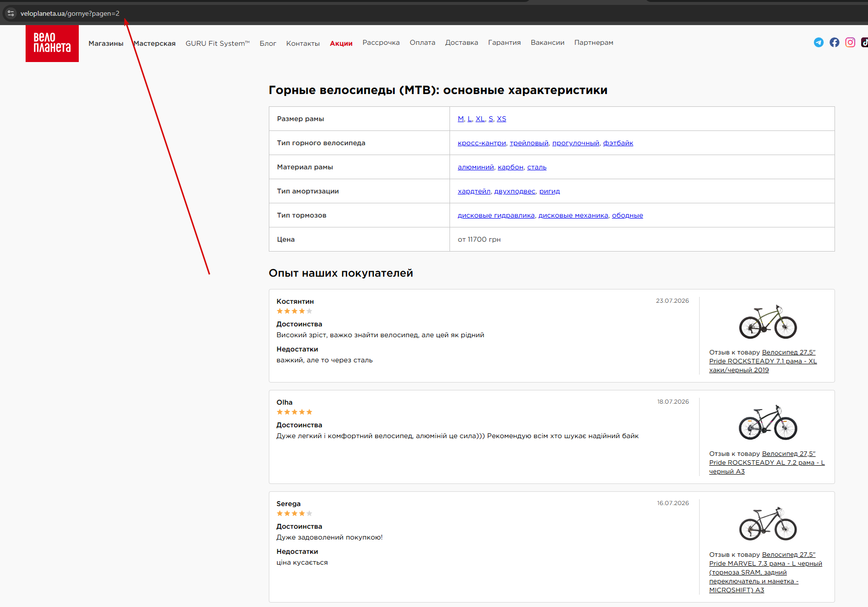The height and width of the screenshot is (607, 868).
Task: Open the TikTok social icon
Action: [864, 42]
